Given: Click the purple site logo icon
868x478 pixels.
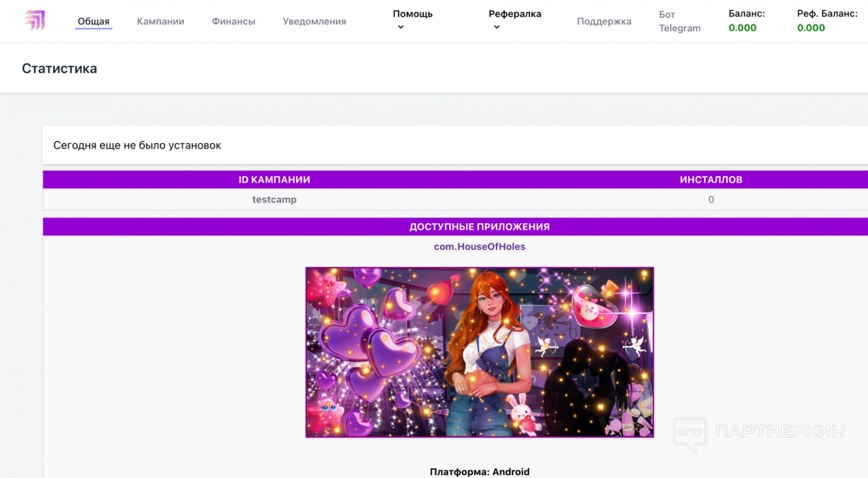Looking at the screenshot, I should click(35, 21).
